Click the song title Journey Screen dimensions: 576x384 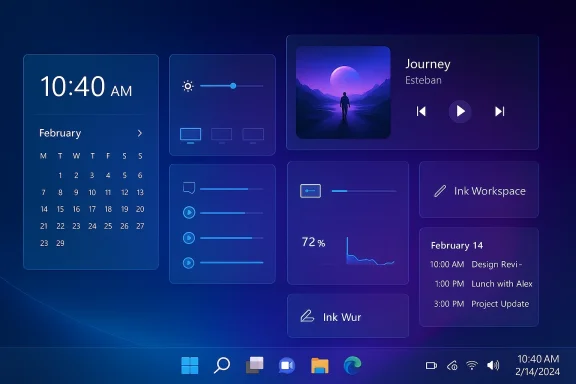[x=428, y=64]
